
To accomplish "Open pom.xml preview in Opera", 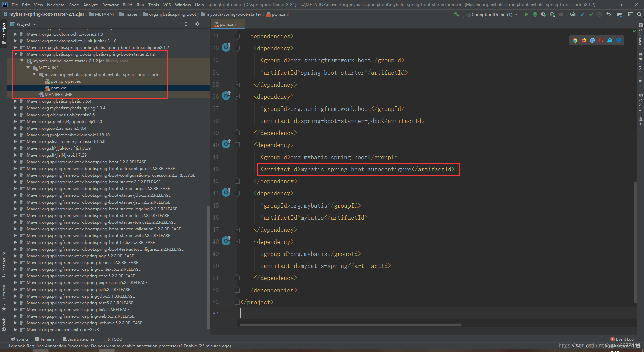I will [x=601, y=40].
